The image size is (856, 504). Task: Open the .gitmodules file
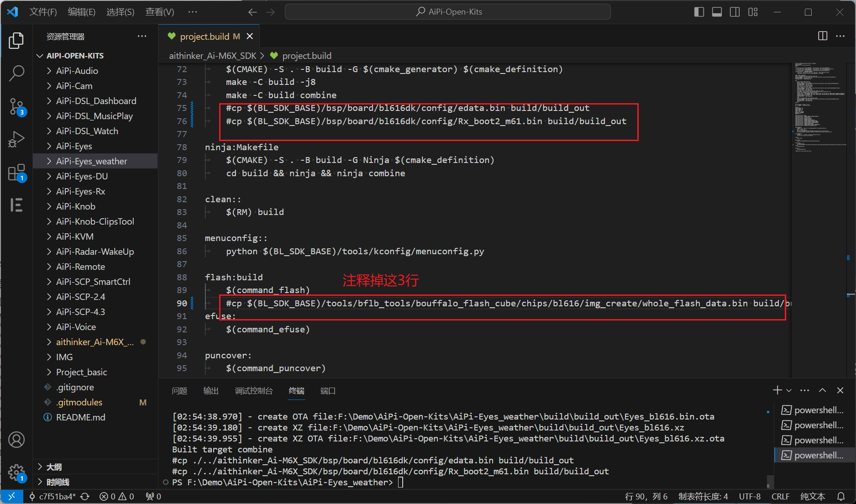(x=95, y=402)
